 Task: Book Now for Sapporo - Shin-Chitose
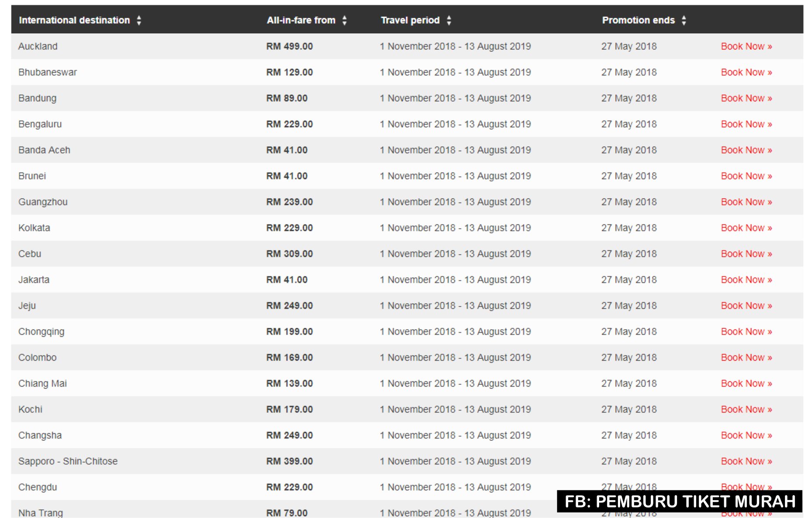746,461
